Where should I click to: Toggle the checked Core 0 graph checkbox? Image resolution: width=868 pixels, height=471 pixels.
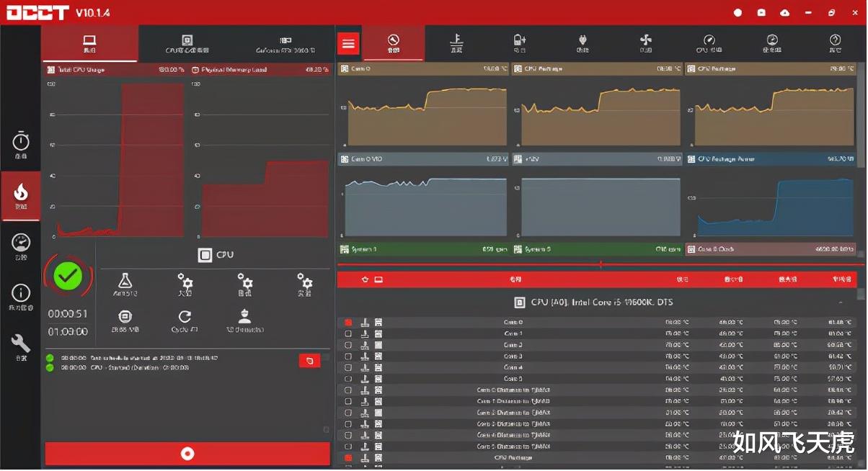click(348, 323)
